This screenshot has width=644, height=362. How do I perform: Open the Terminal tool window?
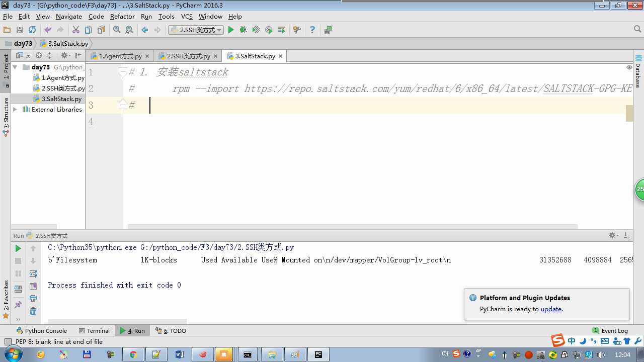pos(94,331)
